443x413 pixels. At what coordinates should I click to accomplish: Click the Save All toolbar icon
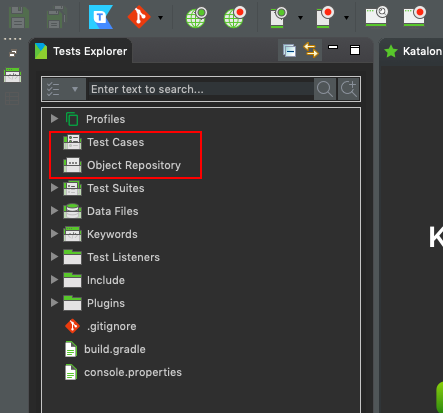tap(56, 17)
